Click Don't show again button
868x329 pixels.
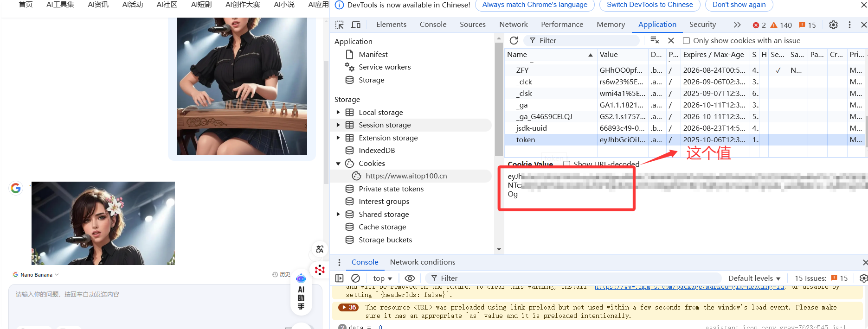pyautogui.click(x=739, y=5)
